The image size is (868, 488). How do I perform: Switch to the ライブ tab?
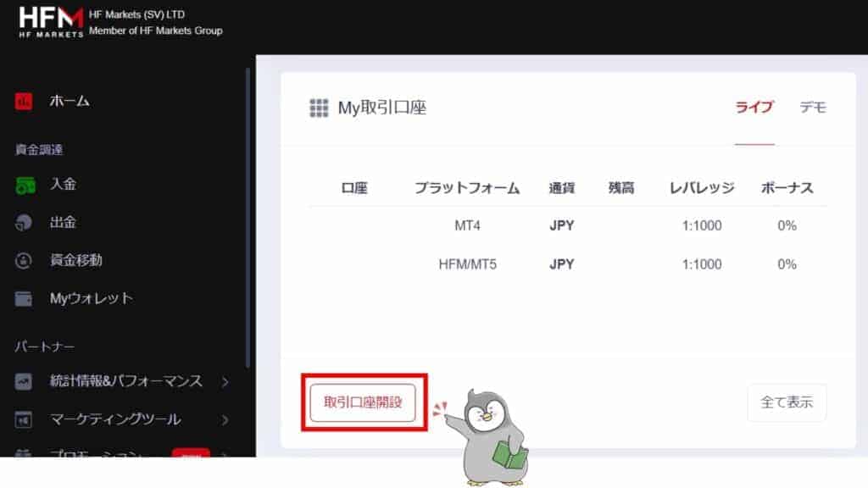tap(754, 108)
